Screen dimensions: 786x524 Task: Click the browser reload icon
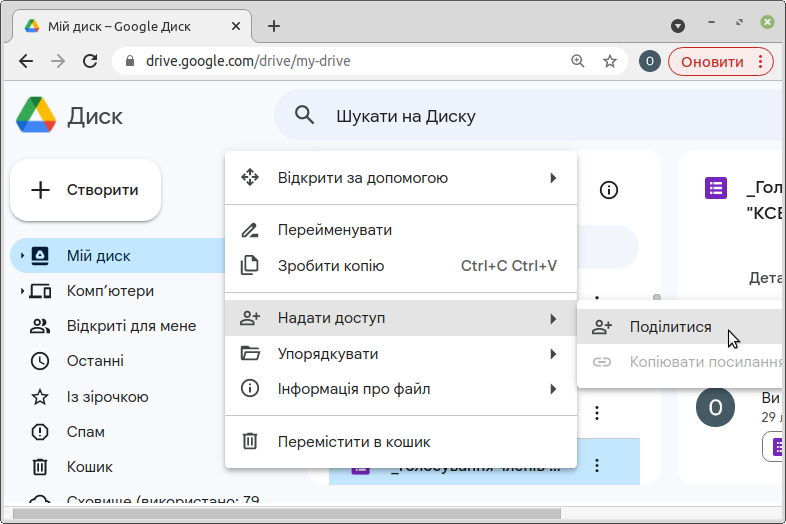[x=90, y=62]
